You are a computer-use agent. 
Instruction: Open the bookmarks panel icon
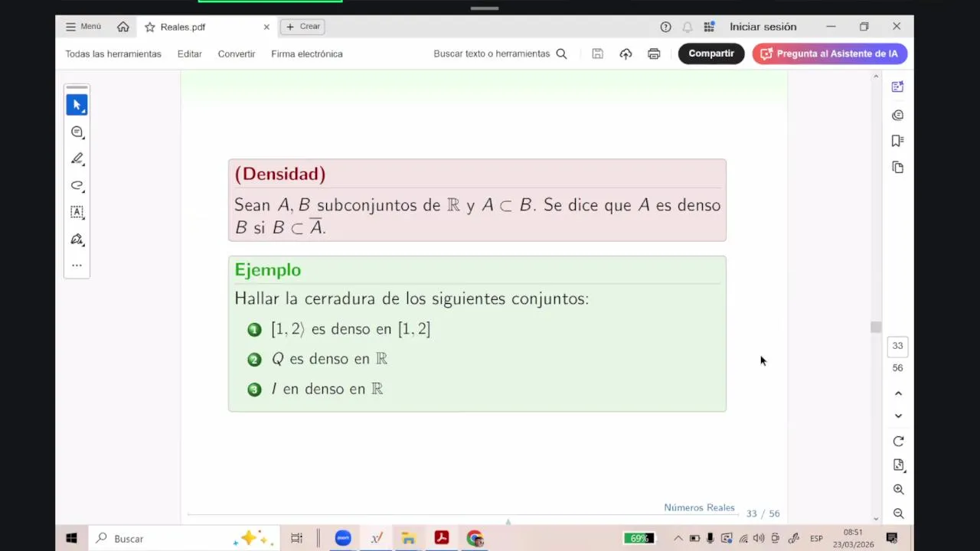(898, 141)
